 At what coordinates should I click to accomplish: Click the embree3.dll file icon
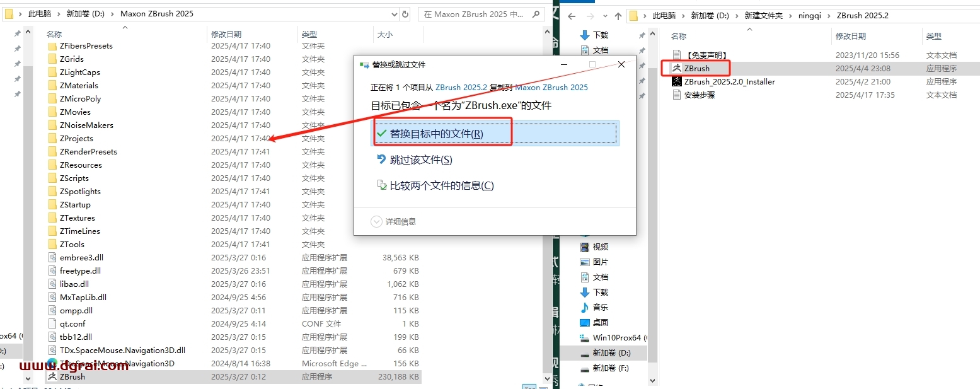pos(53,257)
